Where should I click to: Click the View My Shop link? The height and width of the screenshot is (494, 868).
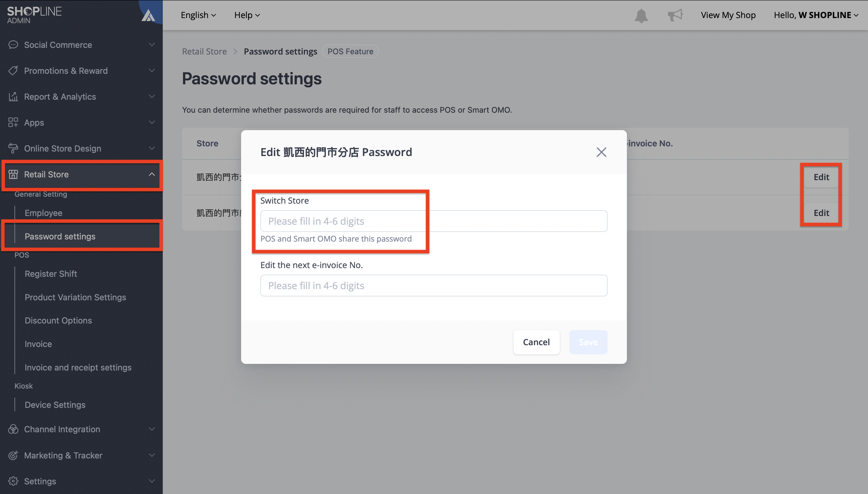tap(728, 15)
